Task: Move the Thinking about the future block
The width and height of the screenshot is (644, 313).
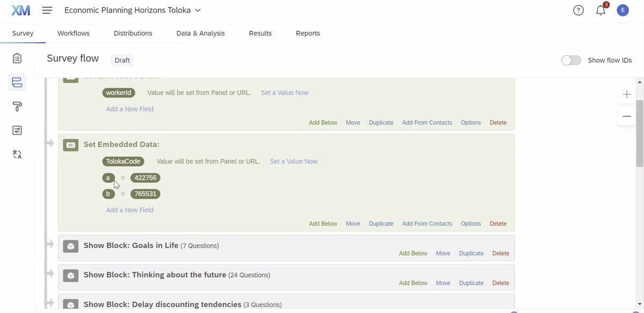Action: click(x=443, y=283)
